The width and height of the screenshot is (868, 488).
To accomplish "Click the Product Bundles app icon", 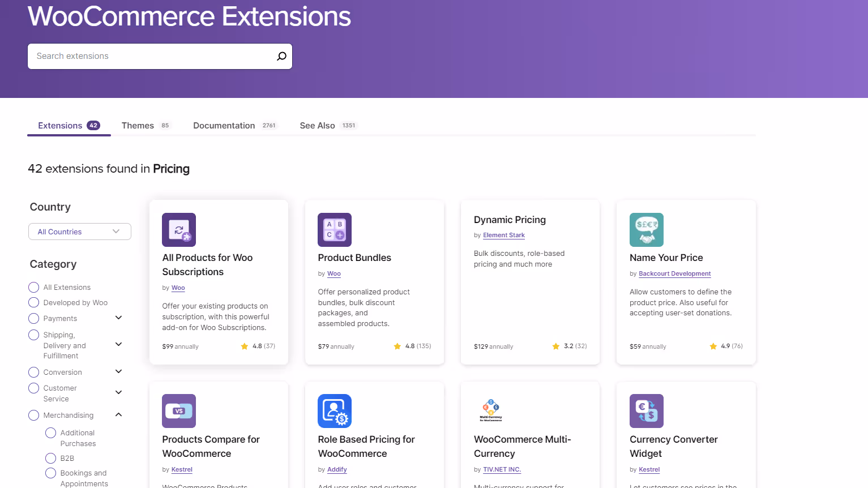I will [x=334, y=230].
